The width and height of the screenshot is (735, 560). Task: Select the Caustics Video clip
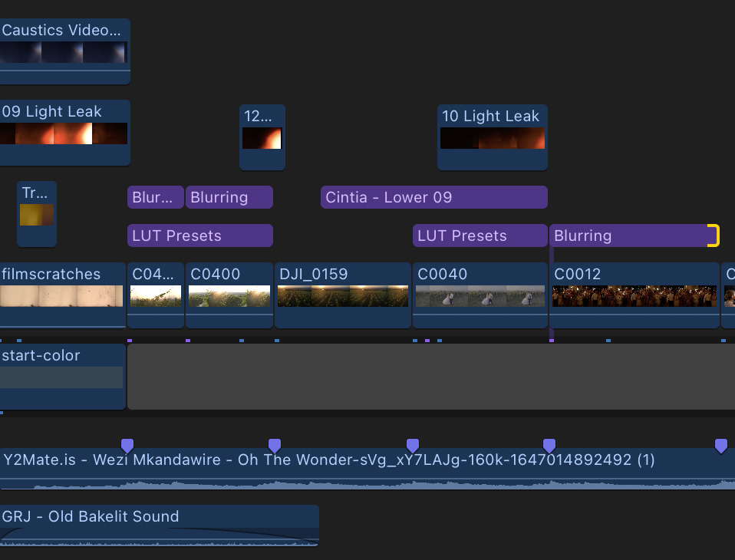coord(64,51)
